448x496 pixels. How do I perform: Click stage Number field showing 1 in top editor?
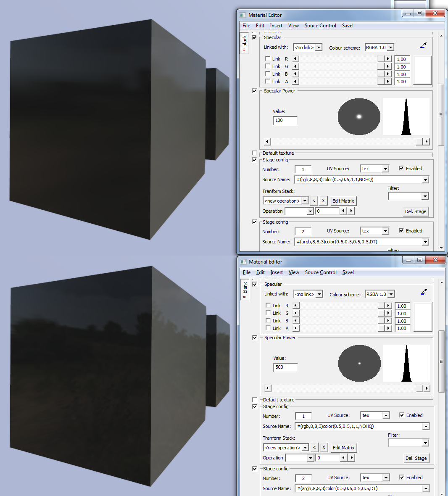point(303,169)
